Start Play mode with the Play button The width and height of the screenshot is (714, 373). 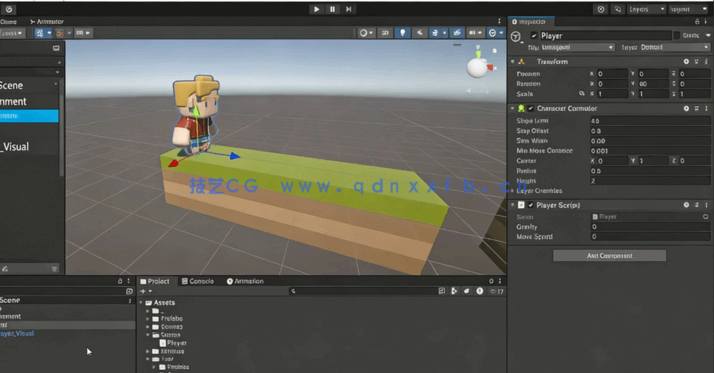click(316, 9)
